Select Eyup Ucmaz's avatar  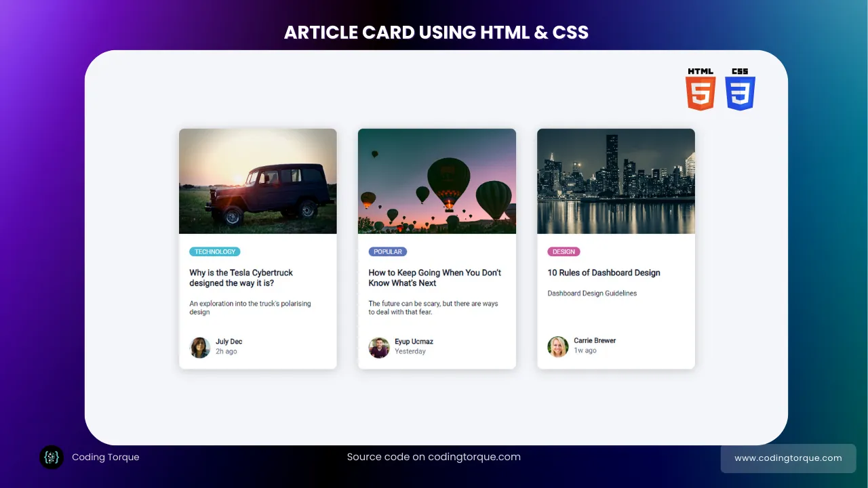click(379, 348)
